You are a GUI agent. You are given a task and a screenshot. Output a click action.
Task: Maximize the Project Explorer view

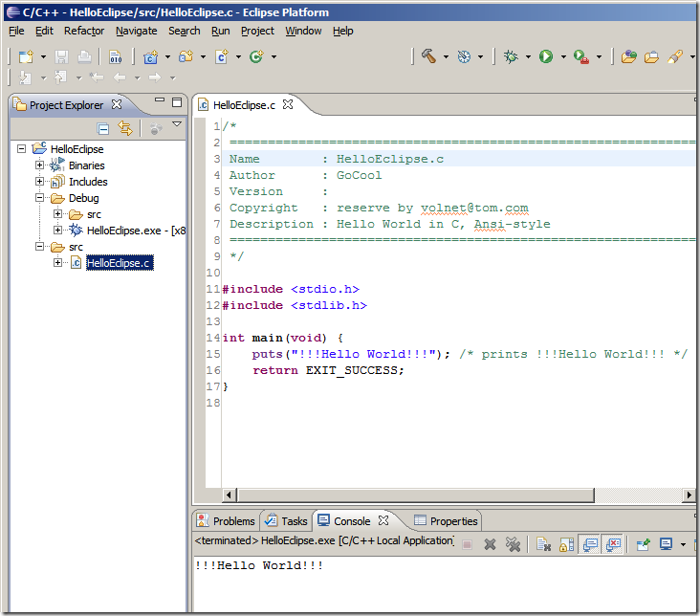pyautogui.click(x=177, y=102)
